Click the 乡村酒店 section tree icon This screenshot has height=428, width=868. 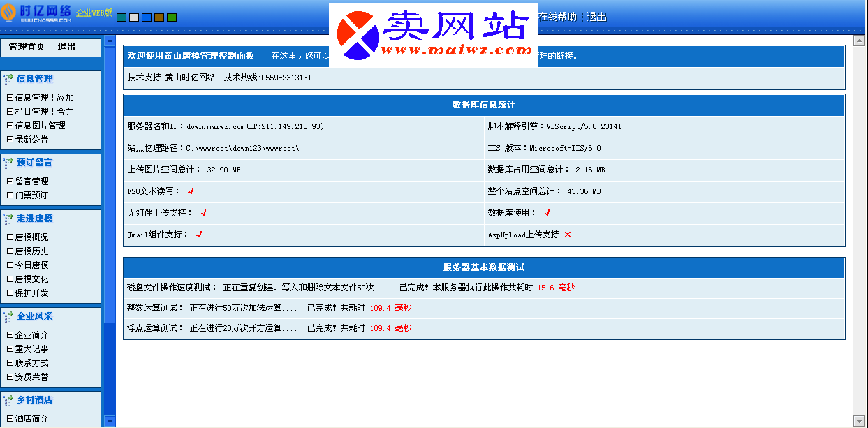[8, 400]
